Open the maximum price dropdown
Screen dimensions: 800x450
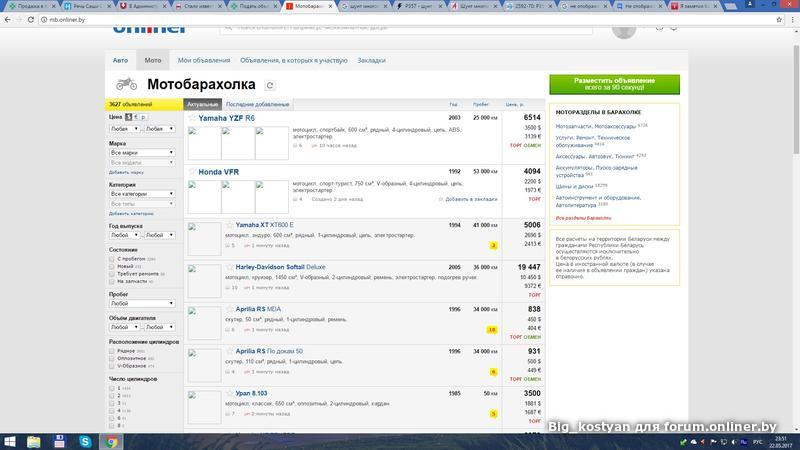pyautogui.click(x=160, y=129)
